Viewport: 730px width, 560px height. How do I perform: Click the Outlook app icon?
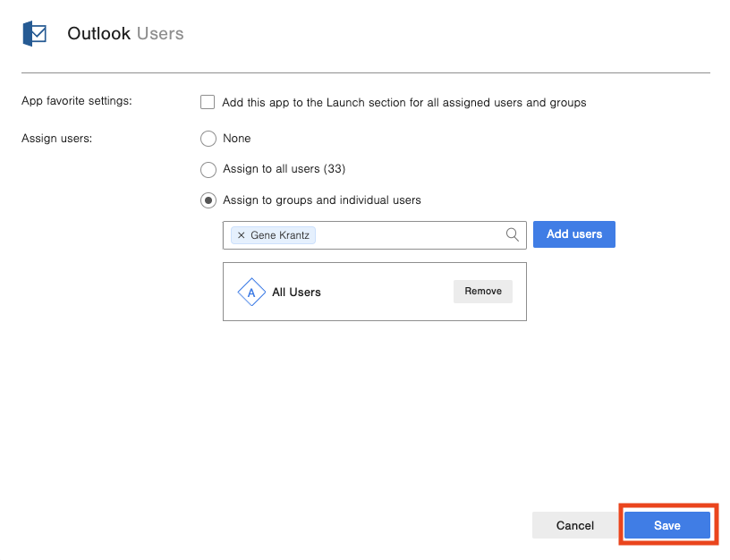click(34, 34)
